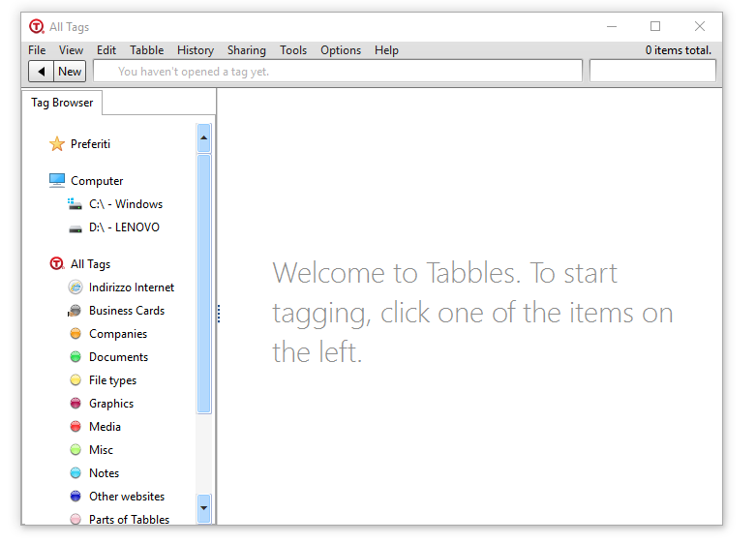Open the File menu
Viewport: 756px width, 544px height.
[x=37, y=50]
